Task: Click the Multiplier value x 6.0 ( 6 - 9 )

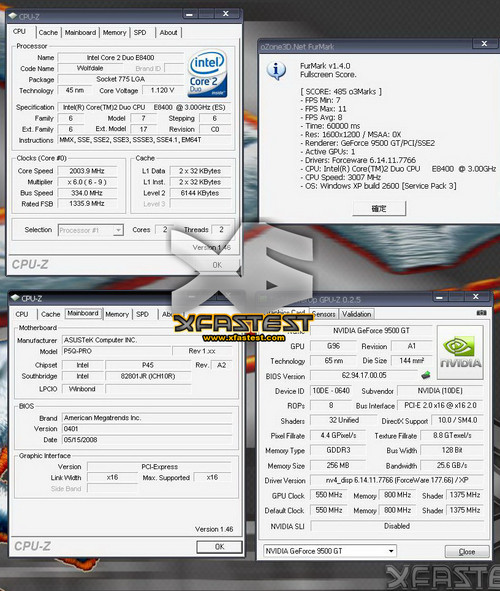Action: (x=87, y=182)
